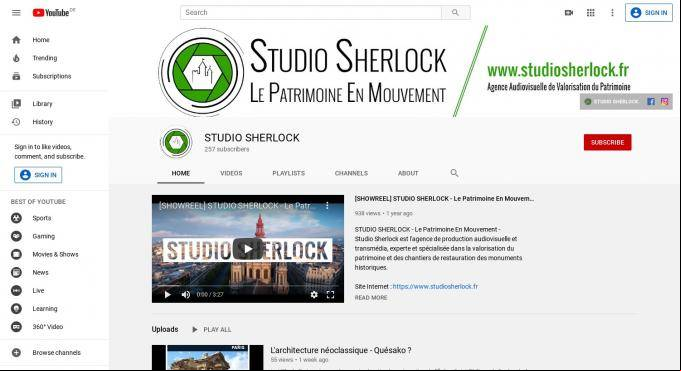Switch to the VIDEOS tab

[x=231, y=173]
